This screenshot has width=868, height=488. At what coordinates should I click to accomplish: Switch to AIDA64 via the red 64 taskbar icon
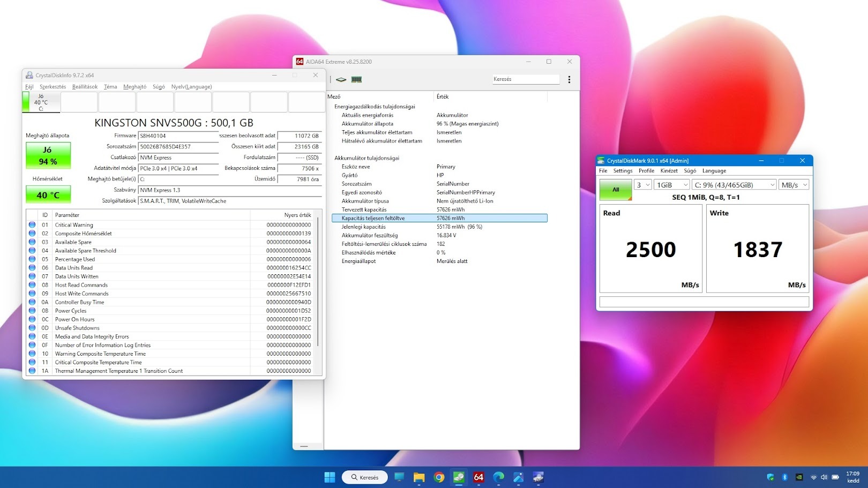point(478,477)
